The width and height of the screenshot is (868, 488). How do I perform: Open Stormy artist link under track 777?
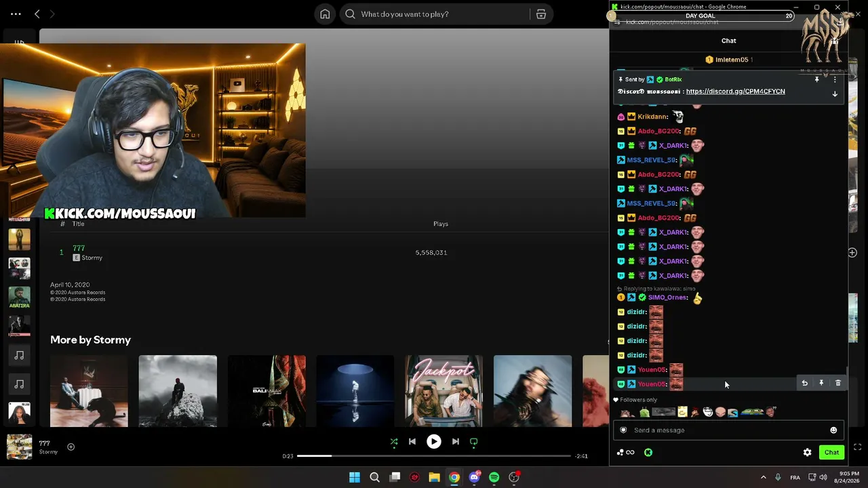(x=92, y=258)
